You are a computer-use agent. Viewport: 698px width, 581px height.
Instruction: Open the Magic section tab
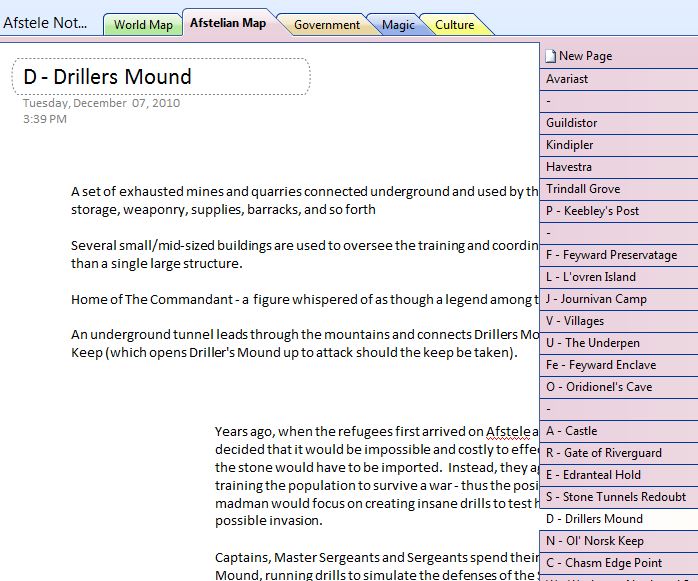[398, 25]
